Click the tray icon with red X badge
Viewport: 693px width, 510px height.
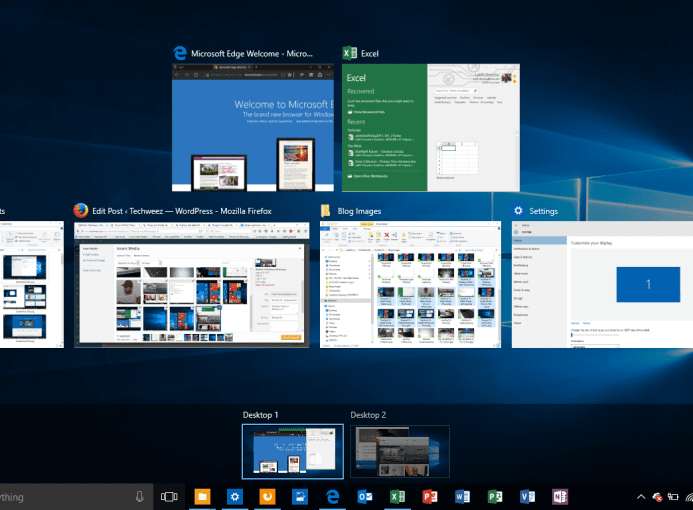click(657, 497)
